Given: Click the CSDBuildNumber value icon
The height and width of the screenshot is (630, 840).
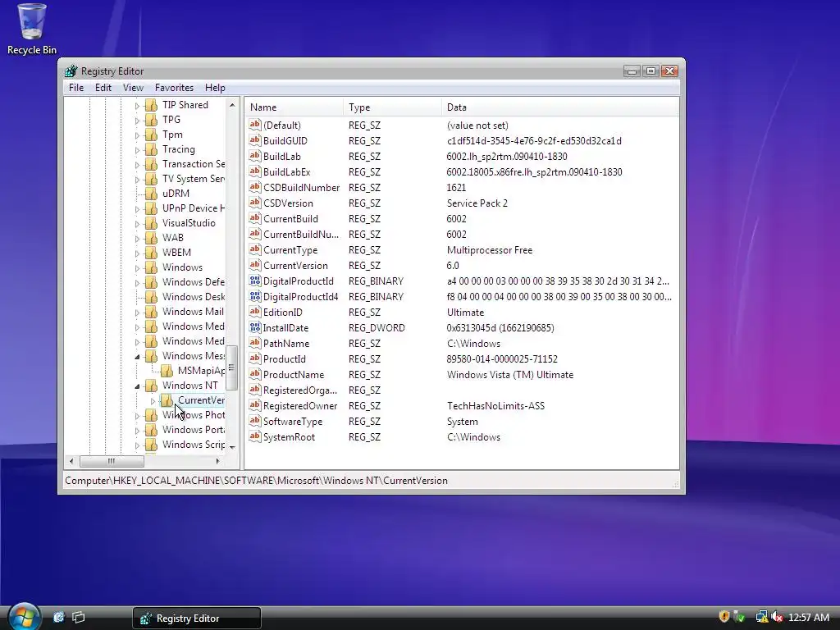Looking at the screenshot, I should [x=255, y=187].
